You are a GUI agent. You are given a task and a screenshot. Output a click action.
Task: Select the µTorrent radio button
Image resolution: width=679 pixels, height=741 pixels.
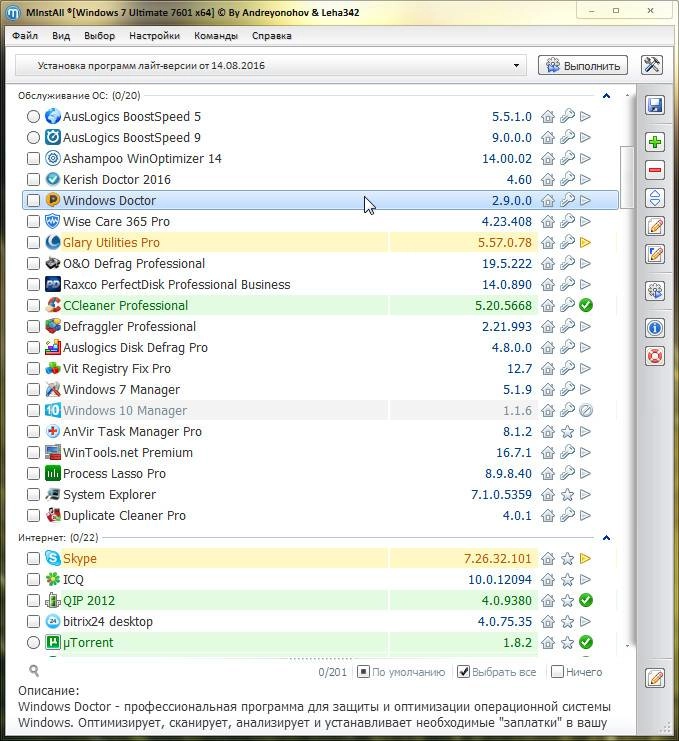pos(33,642)
